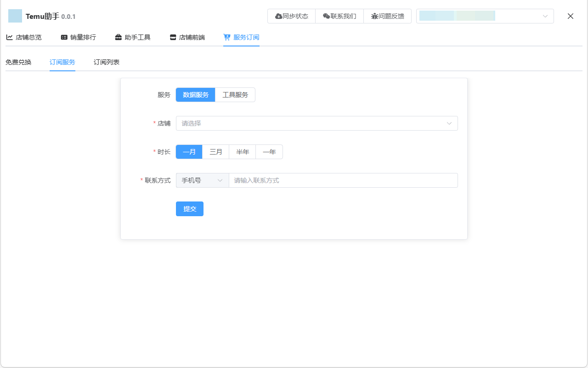Image resolution: width=588 pixels, height=368 pixels.
Task: Click the storefront icon beside 店铺前端
Action: [173, 37]
